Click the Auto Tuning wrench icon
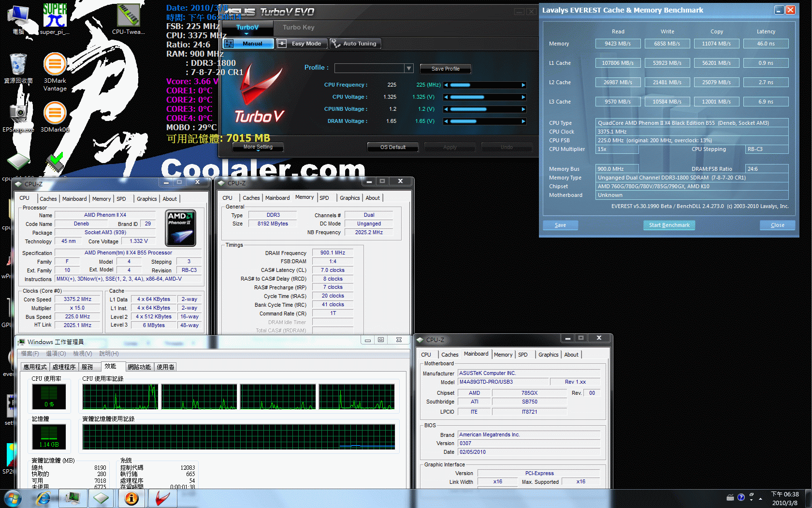The width and height of the screenshot is (812, 508). coord(336,44)
